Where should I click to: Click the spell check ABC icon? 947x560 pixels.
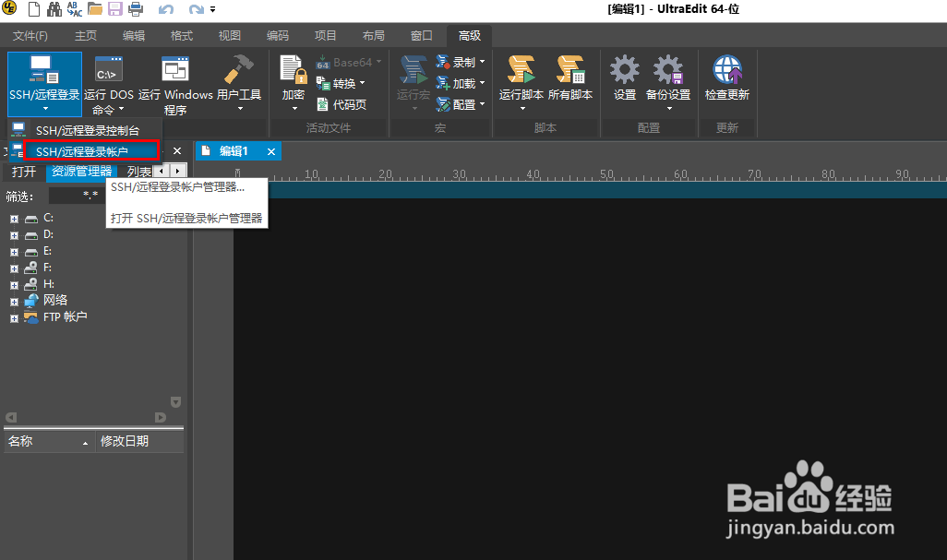pyautogui.click(x=74, y=9)
